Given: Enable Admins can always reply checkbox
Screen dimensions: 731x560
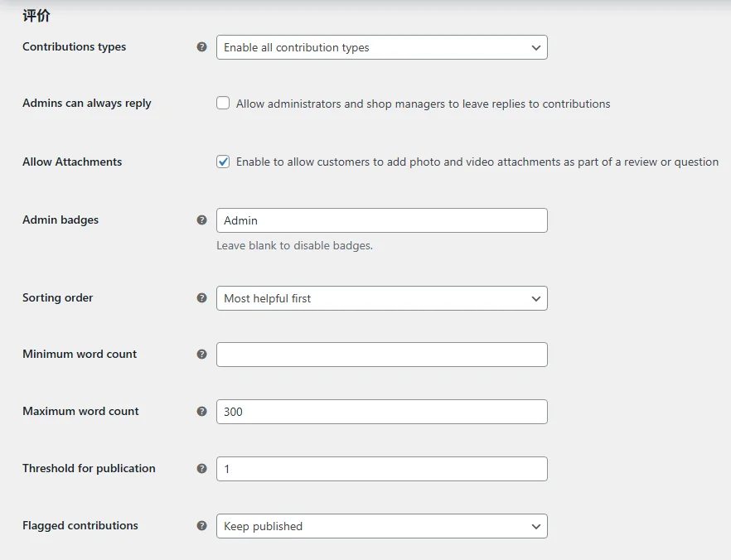Looking at the screenshot, I should 223,103.
